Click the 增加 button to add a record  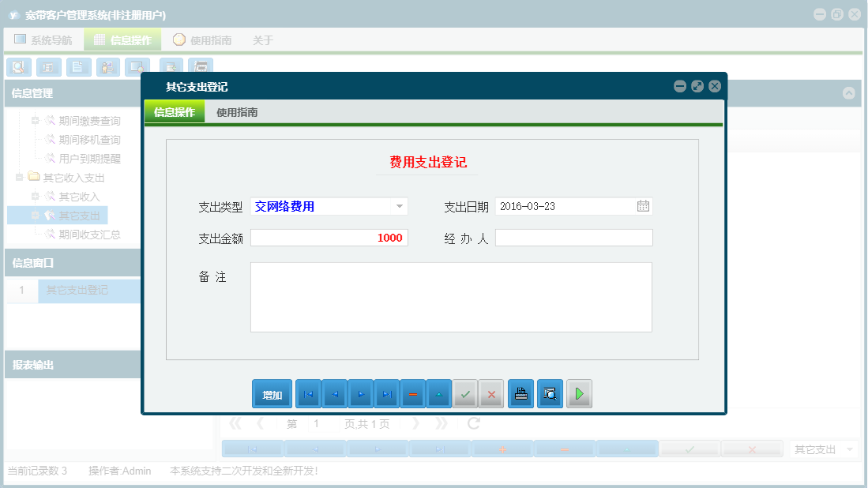click(x=272, y=393)
